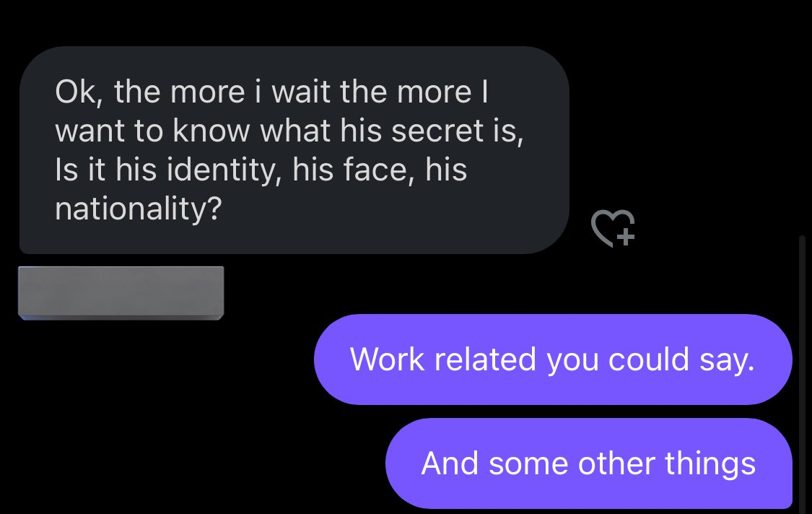Click the word 'nationality?' in the message

click(x=139, y=209)
